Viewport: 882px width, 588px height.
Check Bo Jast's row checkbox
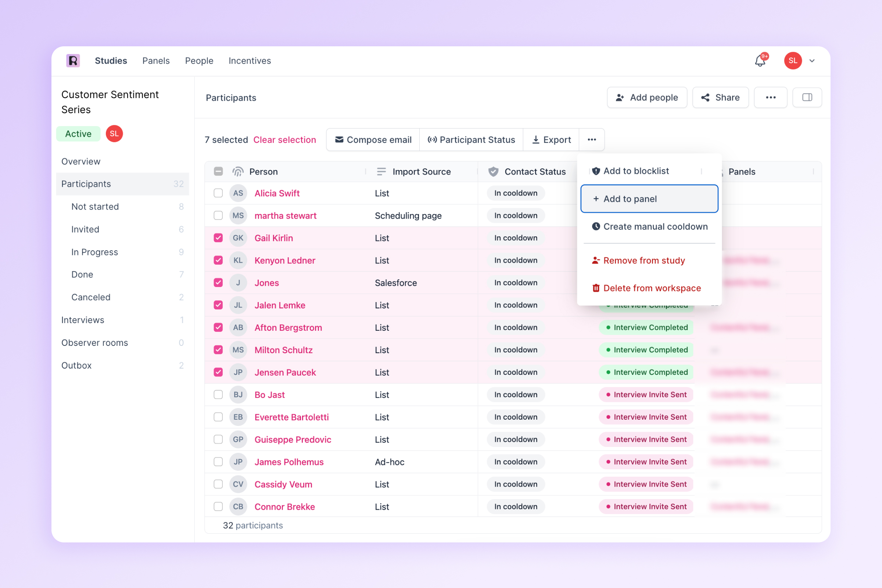tap(218, 394)
